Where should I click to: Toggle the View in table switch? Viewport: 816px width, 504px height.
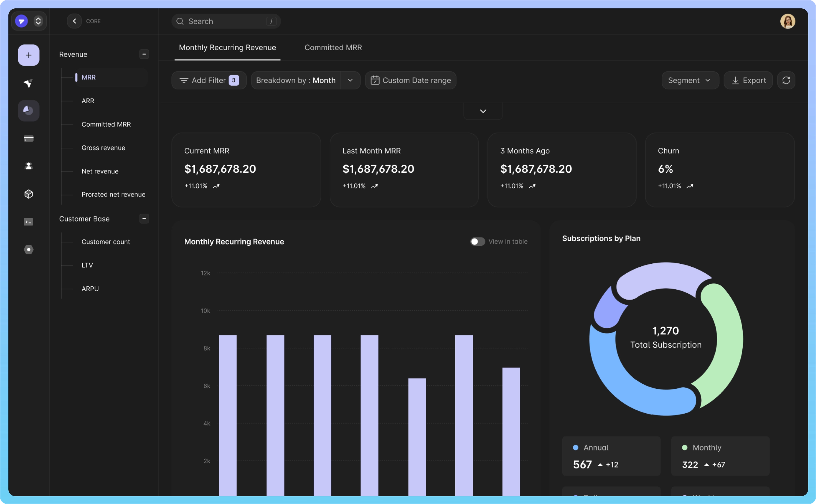[x=477, y=241]
